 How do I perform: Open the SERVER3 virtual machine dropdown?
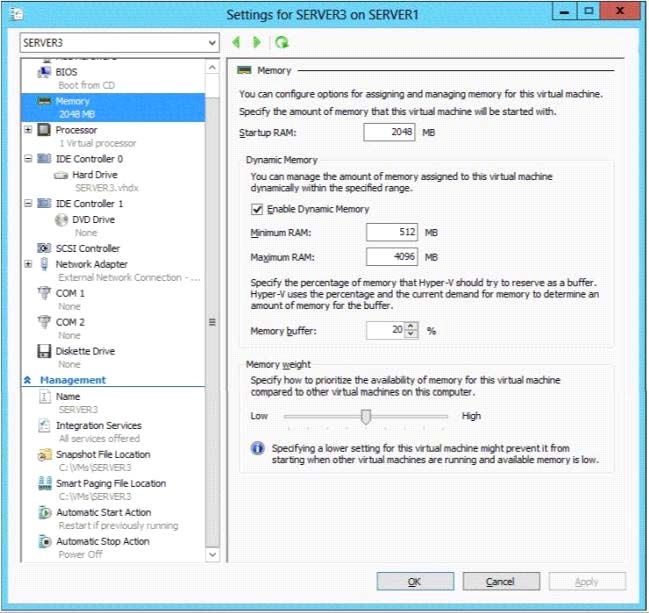(211, 44)
